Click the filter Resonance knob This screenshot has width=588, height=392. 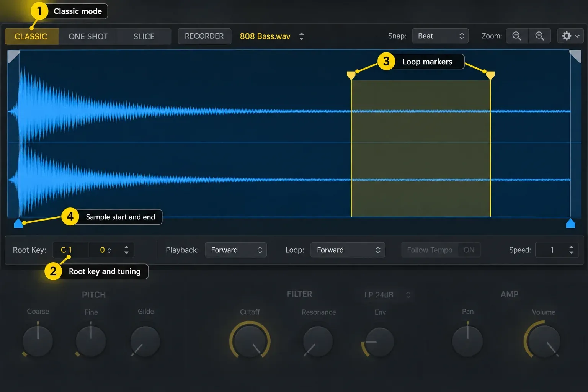coord(318,341)
